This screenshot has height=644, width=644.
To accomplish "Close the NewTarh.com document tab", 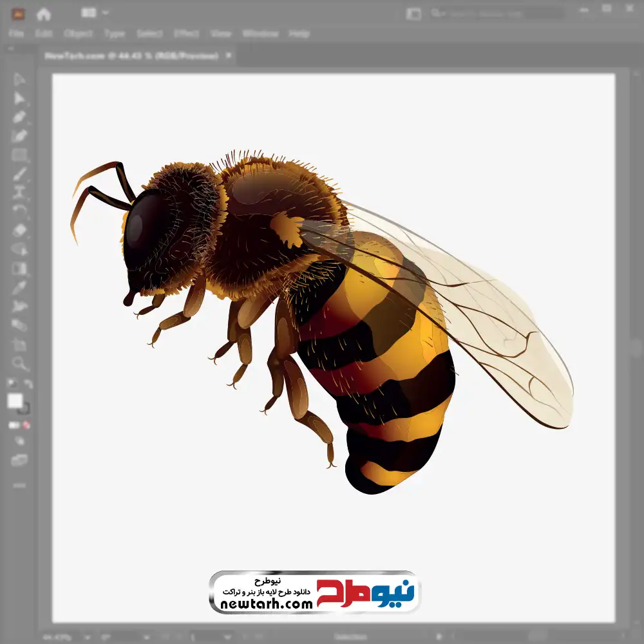I will click(x=228, y=56).
